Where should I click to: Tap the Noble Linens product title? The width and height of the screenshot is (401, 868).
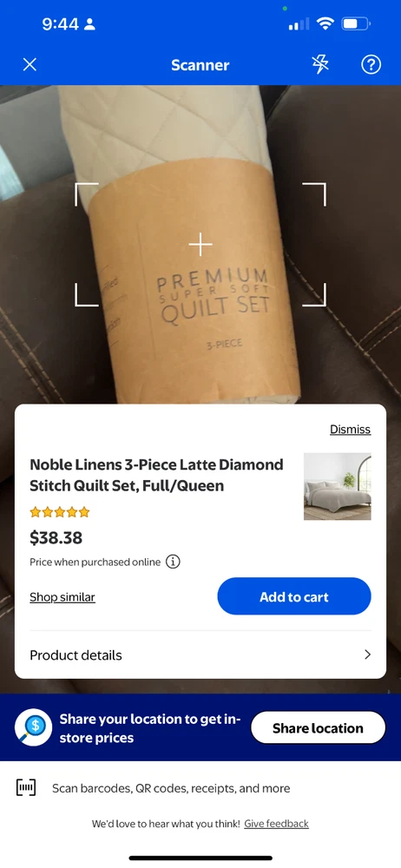(x=156, y=475)
